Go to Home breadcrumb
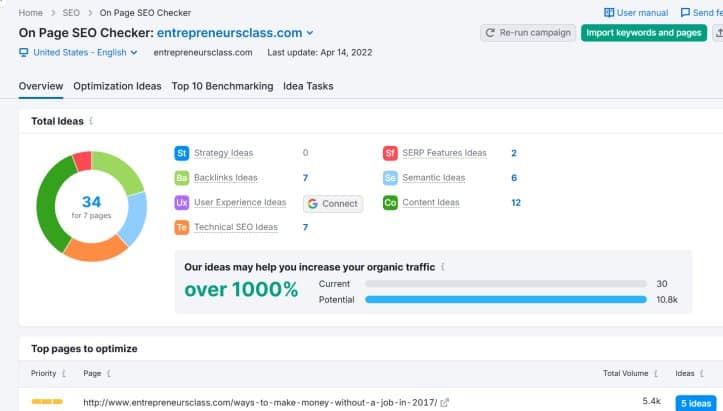This screenshot has height=411, width=723. (30, 13)
